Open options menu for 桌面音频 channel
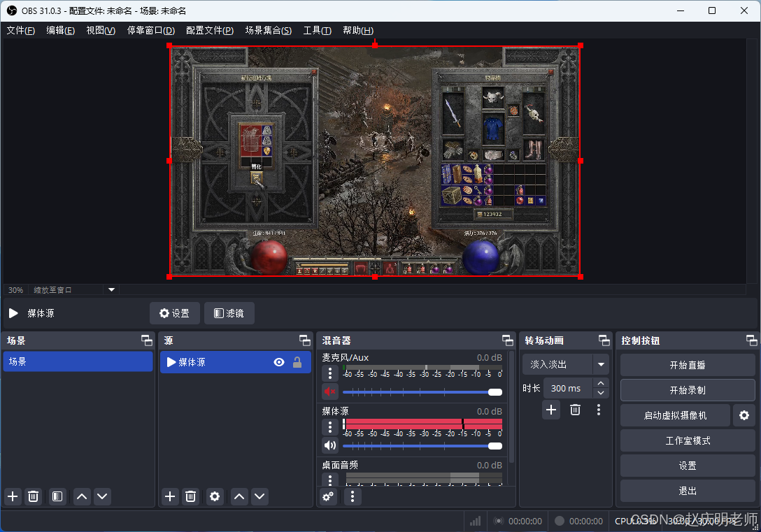761x532 pixels. click(x=330, y=480)
